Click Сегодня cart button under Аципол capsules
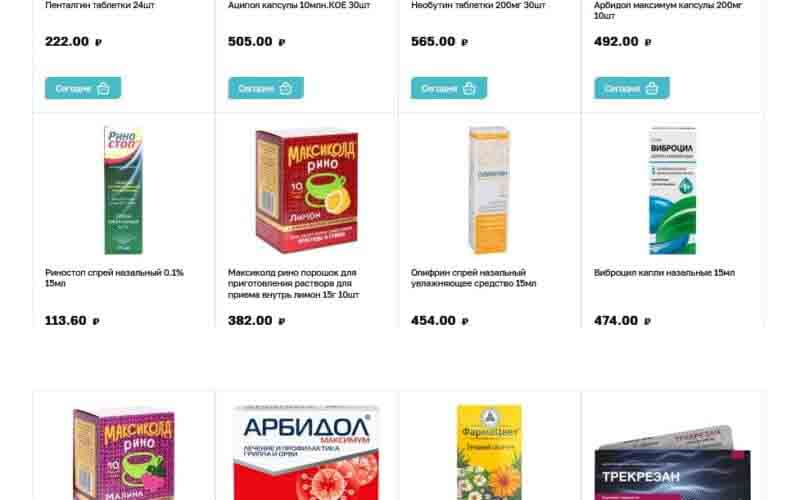 pos(266,88)
